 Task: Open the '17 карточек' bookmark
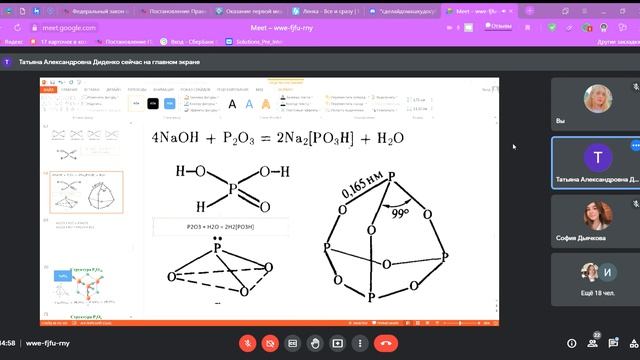59,42
